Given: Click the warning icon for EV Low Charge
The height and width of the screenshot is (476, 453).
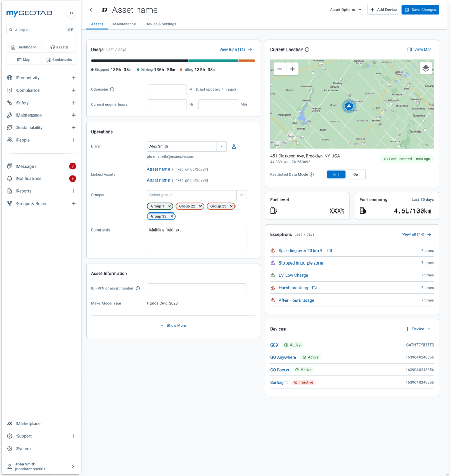Looking at the screenshot, I should pos(273,275).
